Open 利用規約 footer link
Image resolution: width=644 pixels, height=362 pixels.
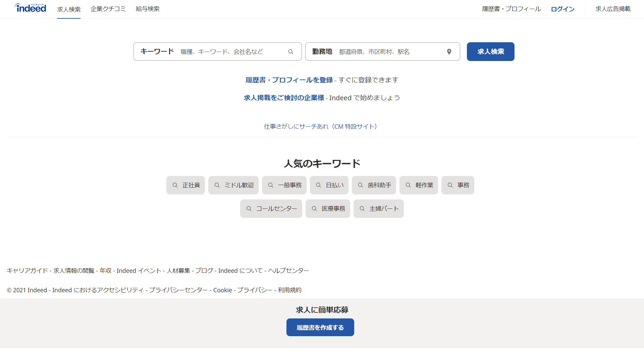pos(289,290)
